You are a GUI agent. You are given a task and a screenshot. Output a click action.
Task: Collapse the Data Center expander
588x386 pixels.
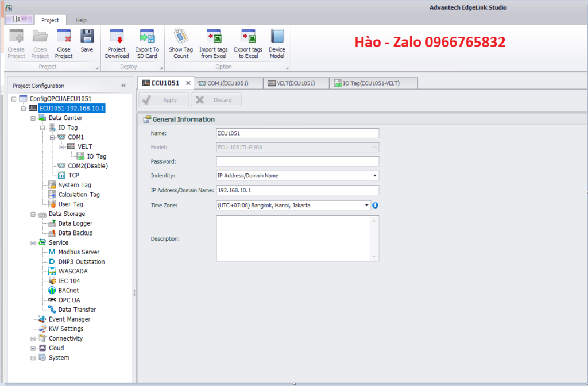pyautogui.click(x=33, y=118)
